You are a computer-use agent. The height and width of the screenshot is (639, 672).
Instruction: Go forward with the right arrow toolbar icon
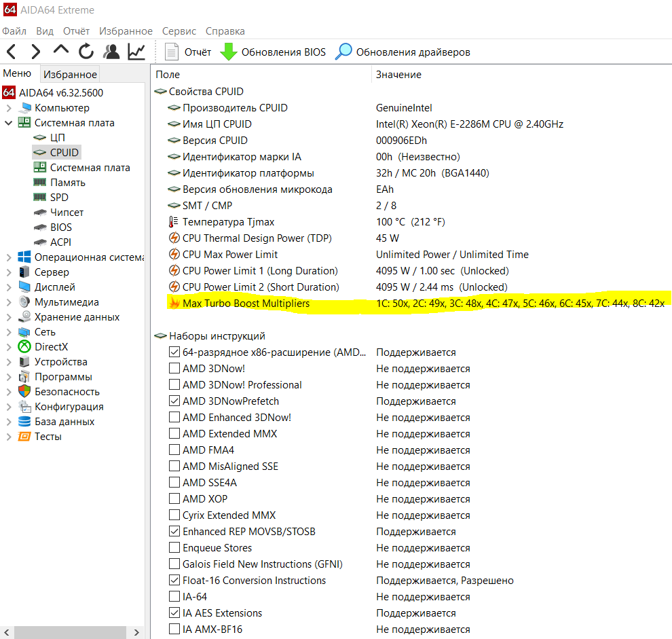[36, 52]
